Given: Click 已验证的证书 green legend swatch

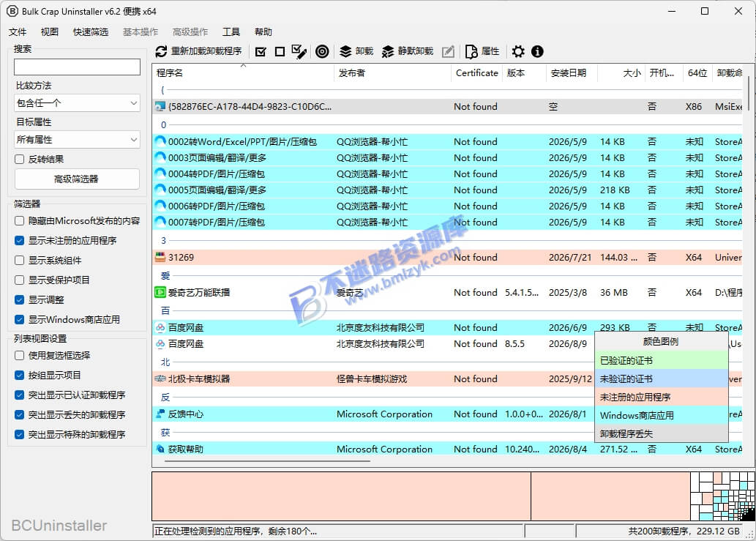Looking at the screenshot, I should point(661,360).
